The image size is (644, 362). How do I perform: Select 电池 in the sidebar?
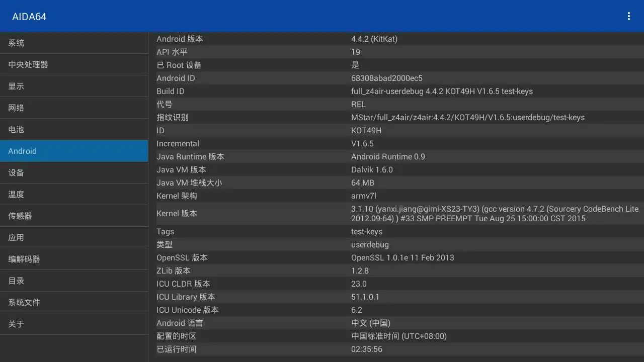74,129
